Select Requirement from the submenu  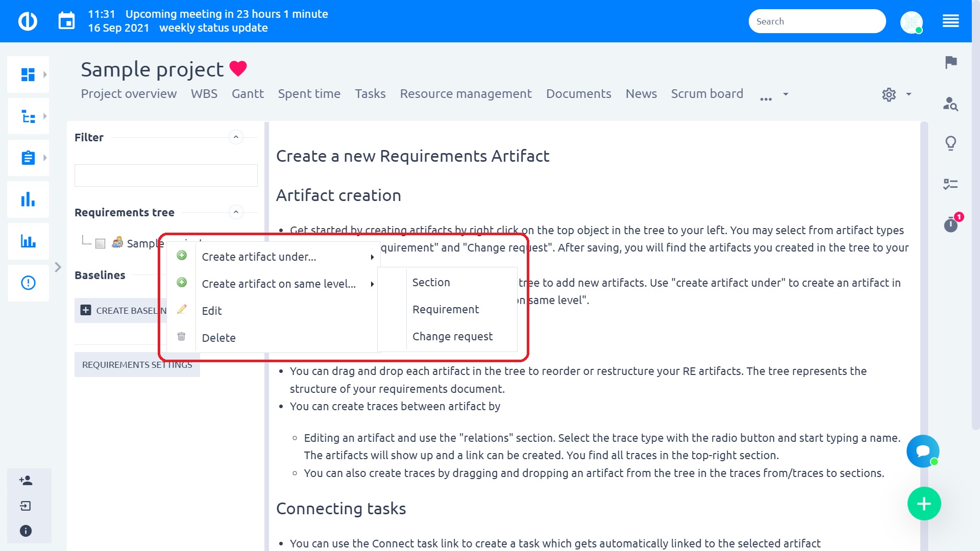click(x=445, y=309)
